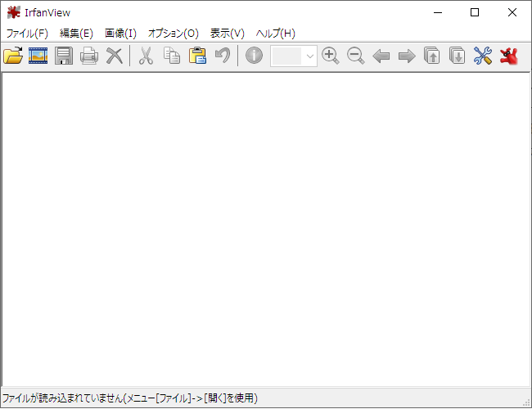Print using the printer icon

(x=89, y=56)
